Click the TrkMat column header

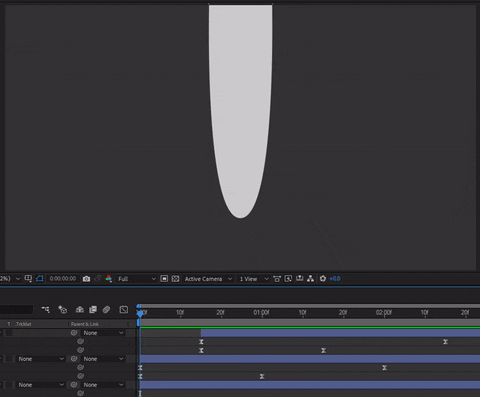point(23,324)
